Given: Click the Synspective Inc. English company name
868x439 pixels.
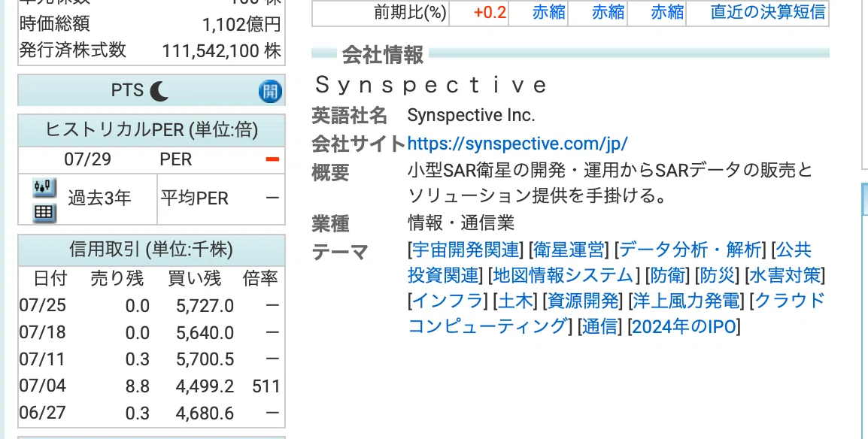Looking at the screenshot, I should 471,115.
